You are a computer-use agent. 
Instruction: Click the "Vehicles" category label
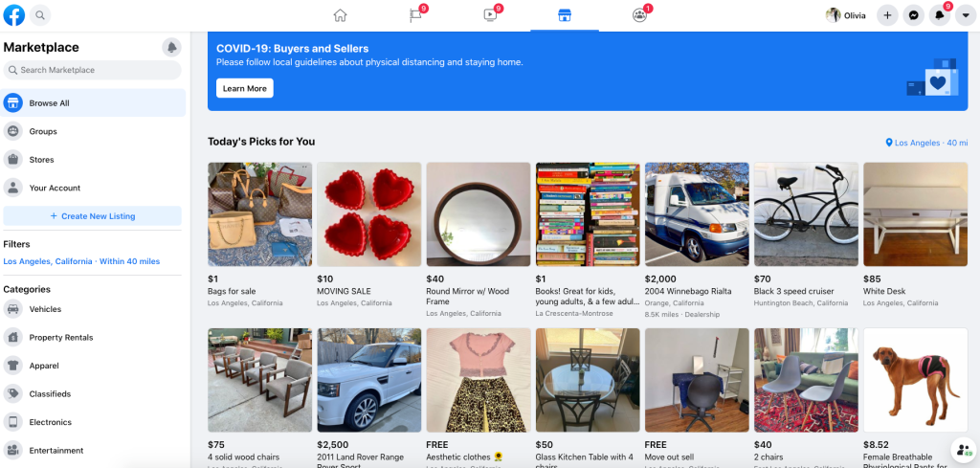point(46,309)
